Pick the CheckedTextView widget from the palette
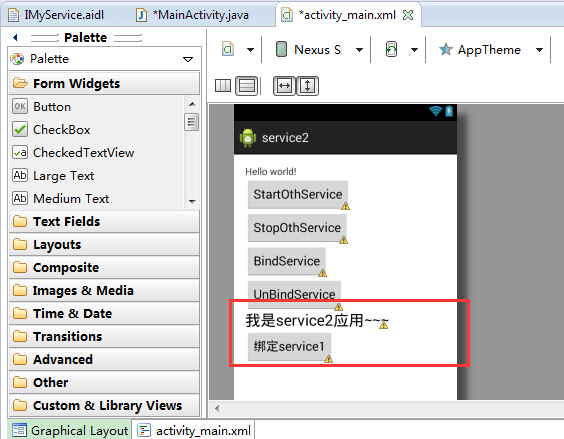Screen dimensions: 564x439 73,153
